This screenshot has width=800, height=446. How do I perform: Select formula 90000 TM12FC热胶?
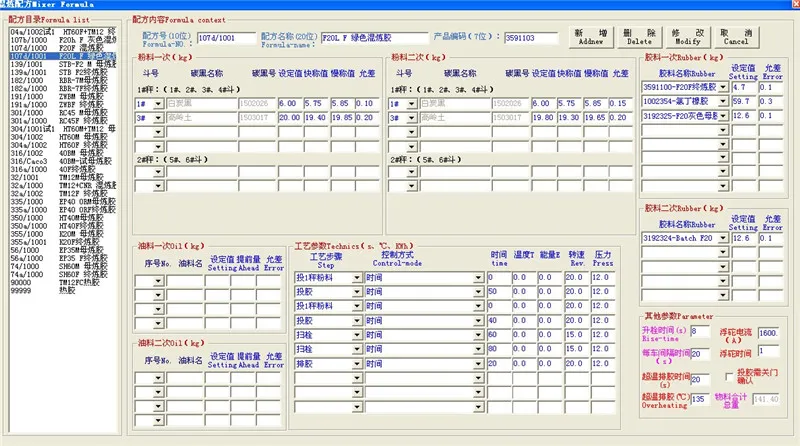[x=63, y=282]
